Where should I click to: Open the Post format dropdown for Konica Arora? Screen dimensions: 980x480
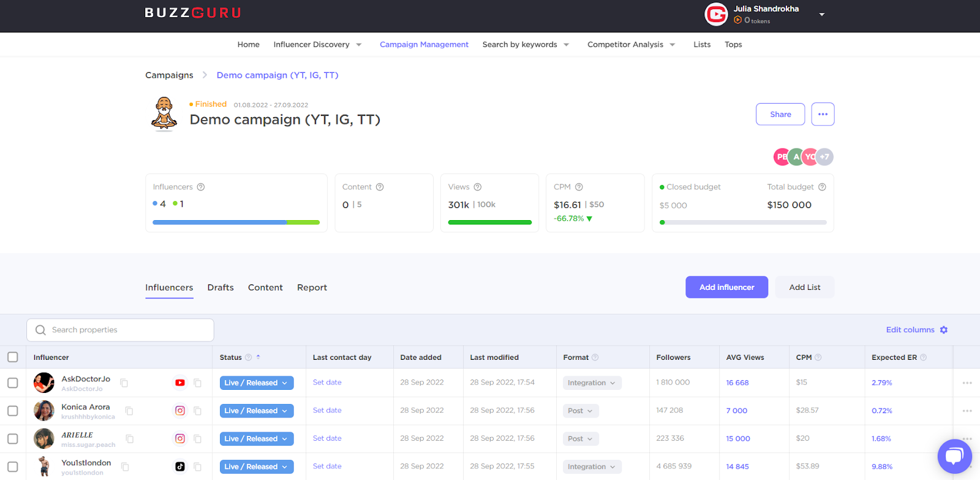[581, 411]
